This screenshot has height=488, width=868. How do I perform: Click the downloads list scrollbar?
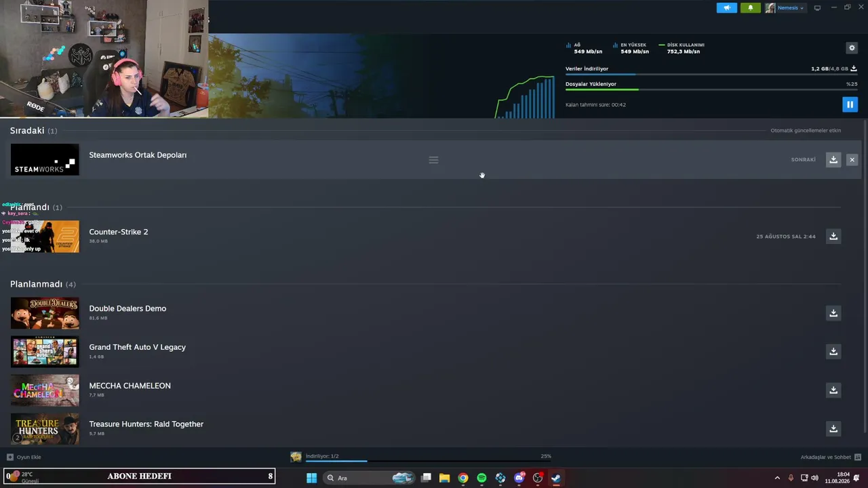tap(864, 277)
